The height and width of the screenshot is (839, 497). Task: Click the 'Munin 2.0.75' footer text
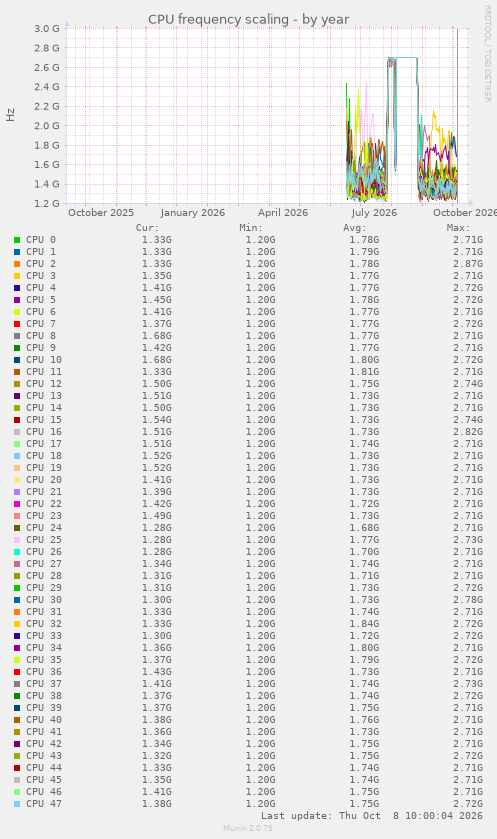[248, 828]
